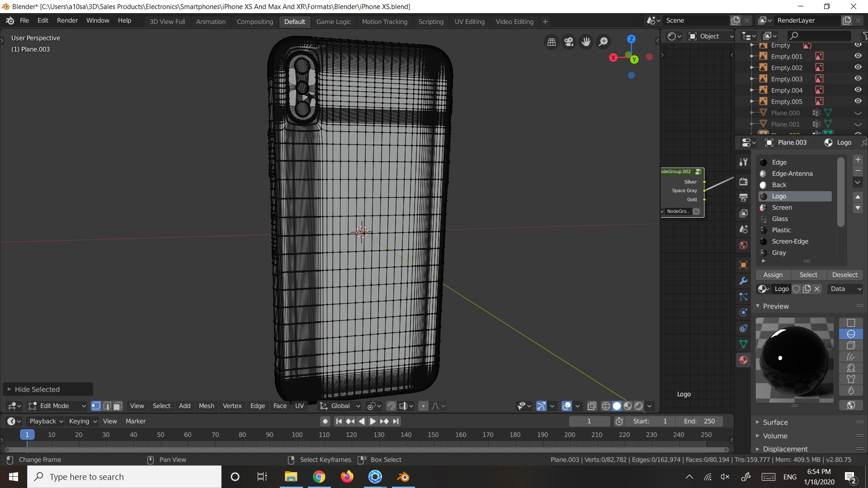Image resolution: width=868 pixels, height=488 pixels.
Task: Toggle visibility of Empty.004
Action: pyautogui.click(x=858, y=90)
